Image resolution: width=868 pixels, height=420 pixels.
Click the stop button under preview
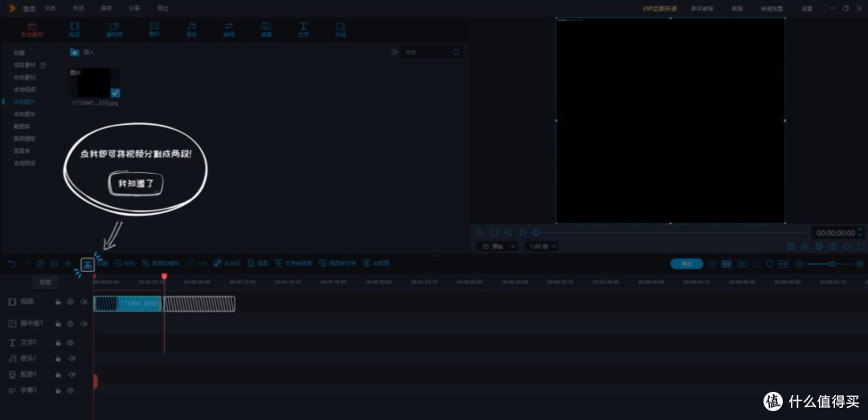(x=494, y=233)
